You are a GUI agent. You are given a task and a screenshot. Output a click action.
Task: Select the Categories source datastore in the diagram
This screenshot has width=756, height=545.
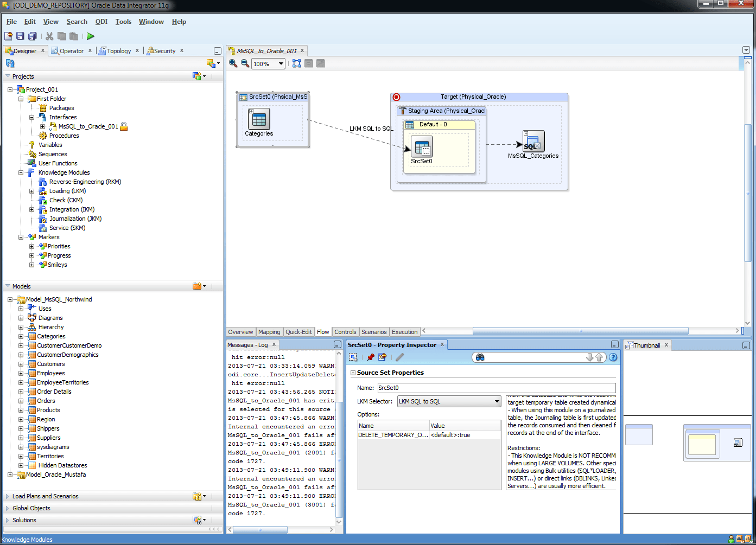click(259, 119)
